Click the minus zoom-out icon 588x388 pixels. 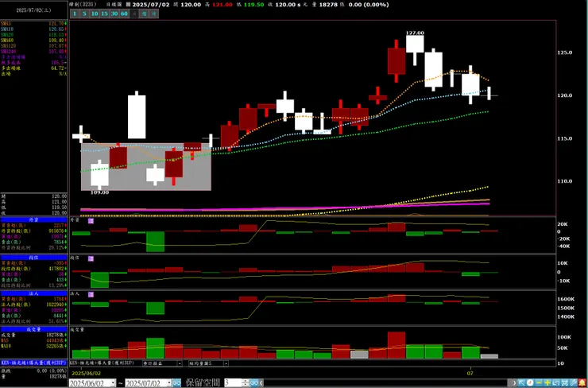click(539, 383)
